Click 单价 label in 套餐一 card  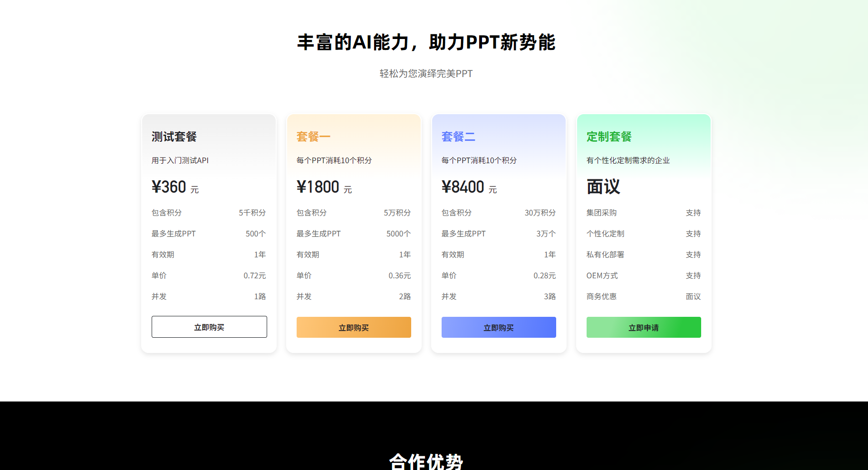coord(304,275)
